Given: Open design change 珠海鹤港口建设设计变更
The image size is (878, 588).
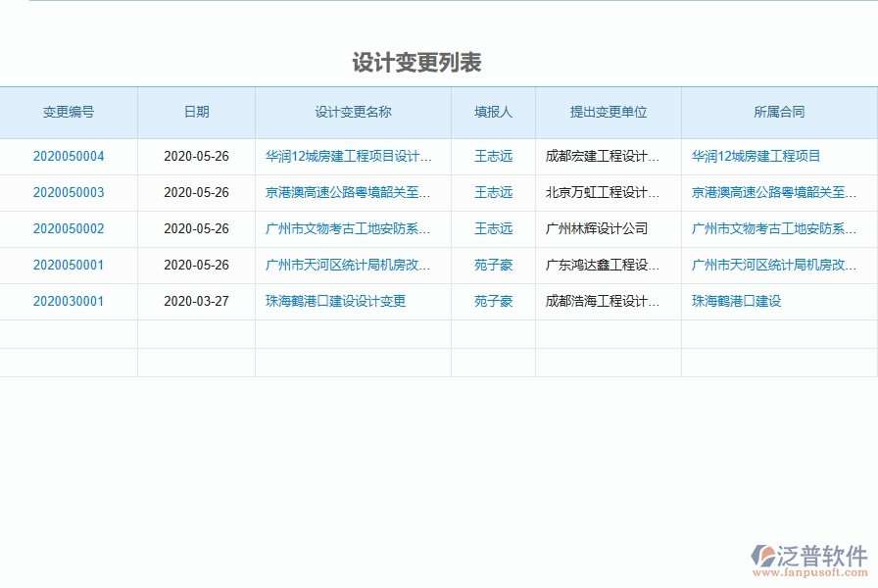Looking at the screenshot, I should tap(336, 301).
